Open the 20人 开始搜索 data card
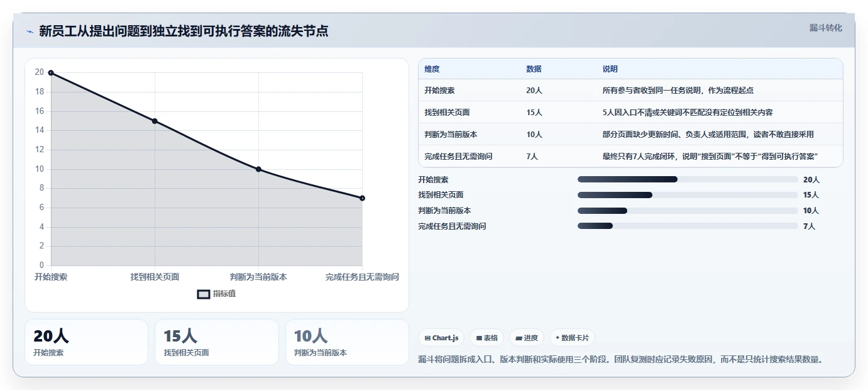Image resolution: width=868 pixels, height=390 pixels. tap(86, 342)
